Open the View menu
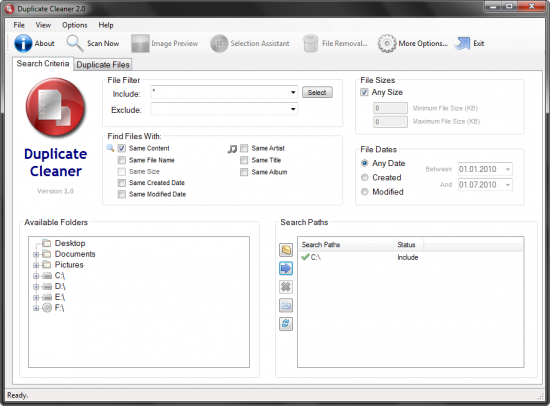Viewport: 550px width, 406px height. point(43,25)
